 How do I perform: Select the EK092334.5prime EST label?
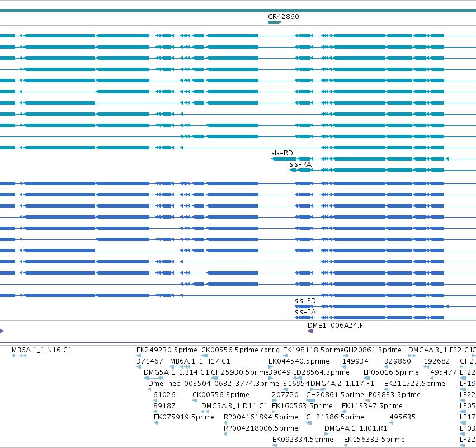[303, 440]
